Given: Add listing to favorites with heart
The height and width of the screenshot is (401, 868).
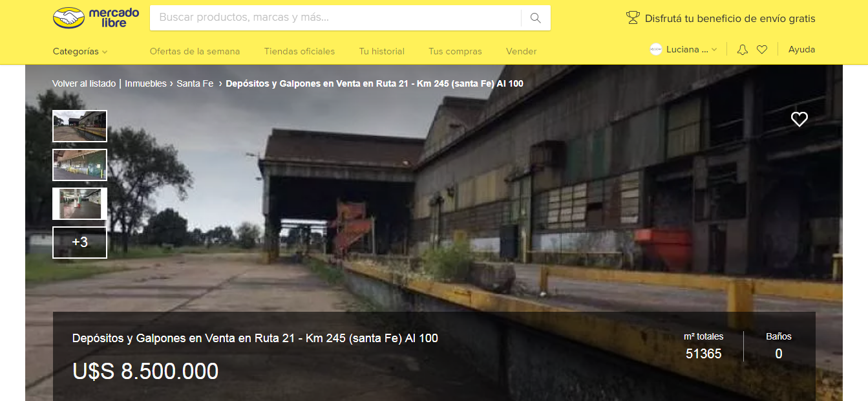Looking at the screenshot, I should [x=799, y=119].
